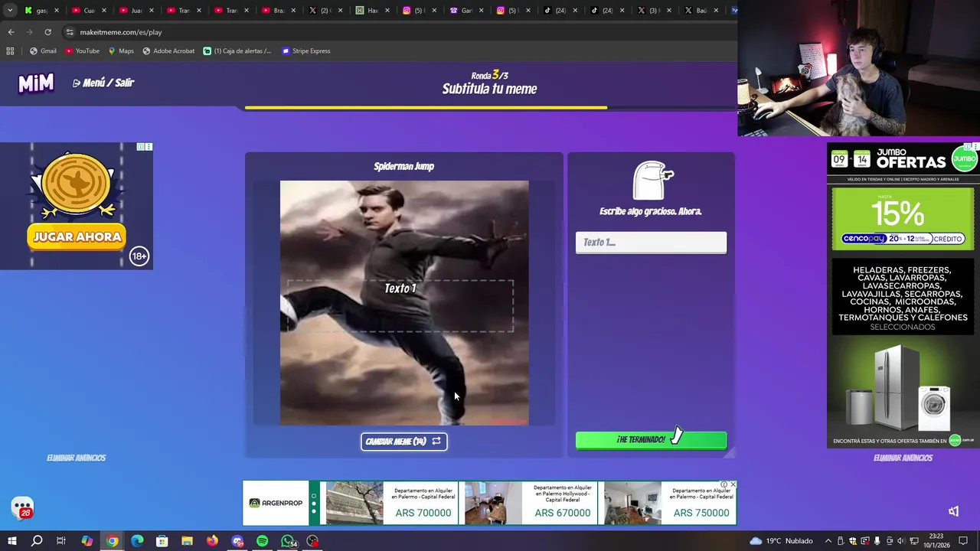Image resolution: width=980 pixels, height=551 pixels.
Task: Click the Chrome taskbar icon
Action: tap(112, 541)
